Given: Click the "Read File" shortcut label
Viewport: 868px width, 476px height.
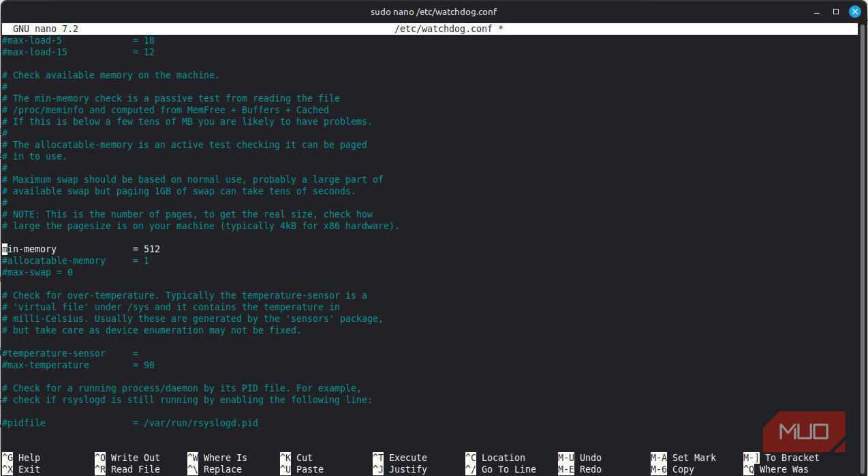Looking at the screenshot, I should pyautogui.click(x=136, y=469).
